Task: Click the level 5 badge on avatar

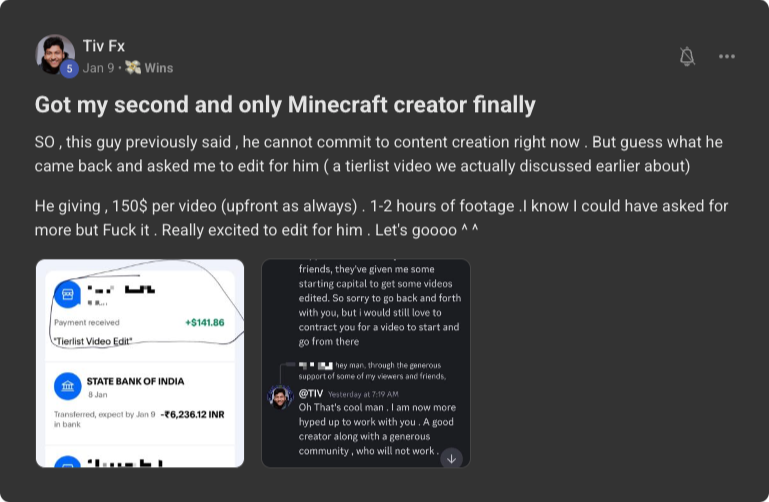Action: (x=69, y=68)
